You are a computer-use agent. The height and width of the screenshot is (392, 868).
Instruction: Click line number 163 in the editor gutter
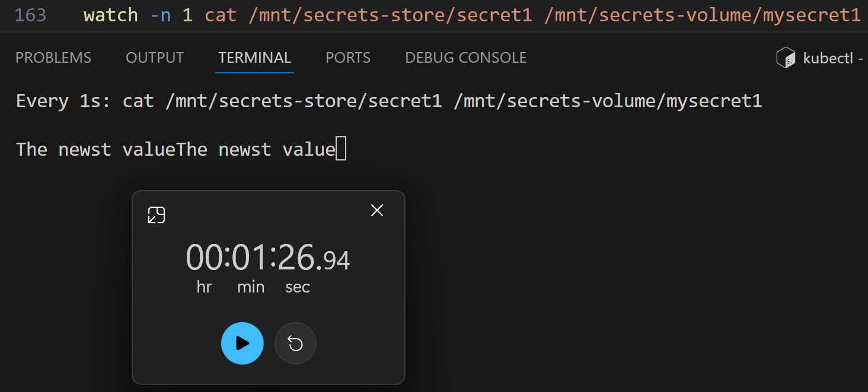coord(30,15)
